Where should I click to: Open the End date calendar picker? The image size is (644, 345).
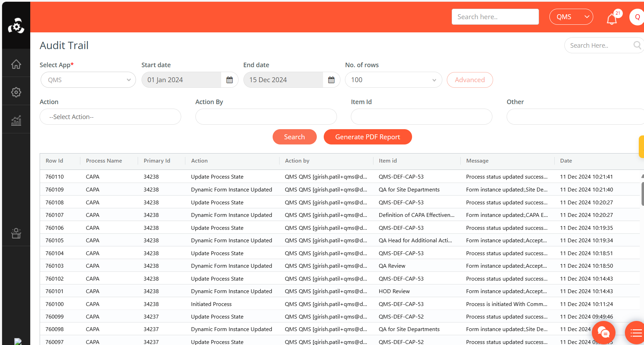[x=331, y=80]
